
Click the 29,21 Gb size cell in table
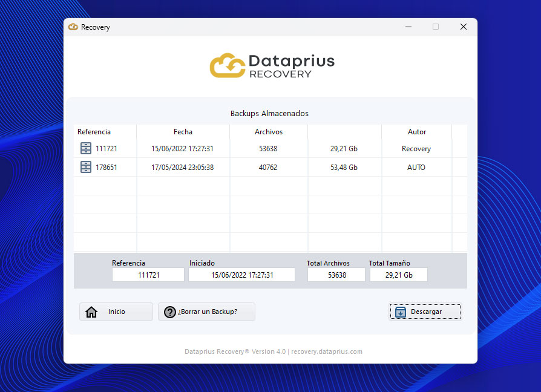tap(344, 149)
